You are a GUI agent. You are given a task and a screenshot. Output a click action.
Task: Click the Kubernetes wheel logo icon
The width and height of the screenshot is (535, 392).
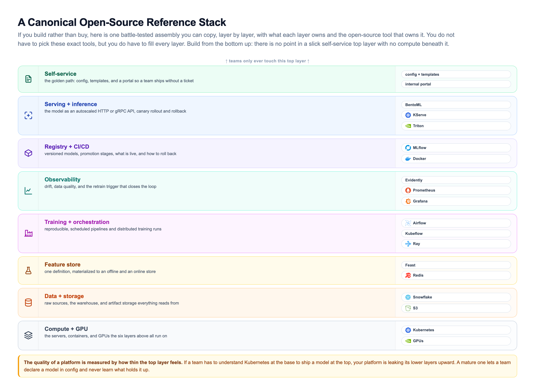click(408, 330)
